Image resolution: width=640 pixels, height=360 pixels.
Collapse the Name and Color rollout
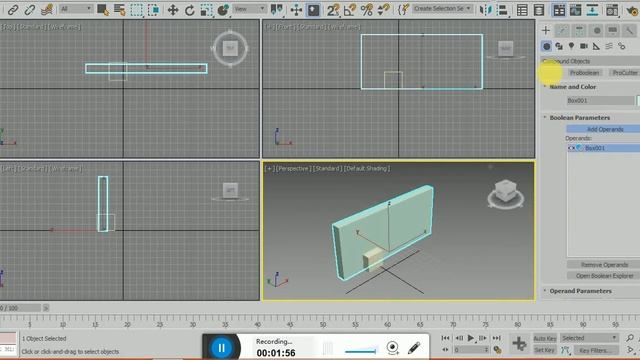[573, 87]
